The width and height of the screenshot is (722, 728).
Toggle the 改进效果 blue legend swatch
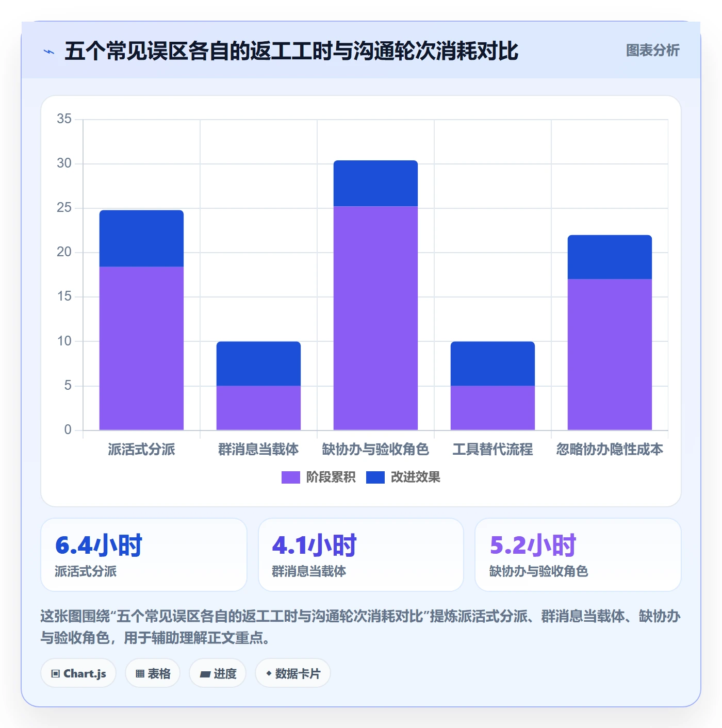(x=375, y=477)
